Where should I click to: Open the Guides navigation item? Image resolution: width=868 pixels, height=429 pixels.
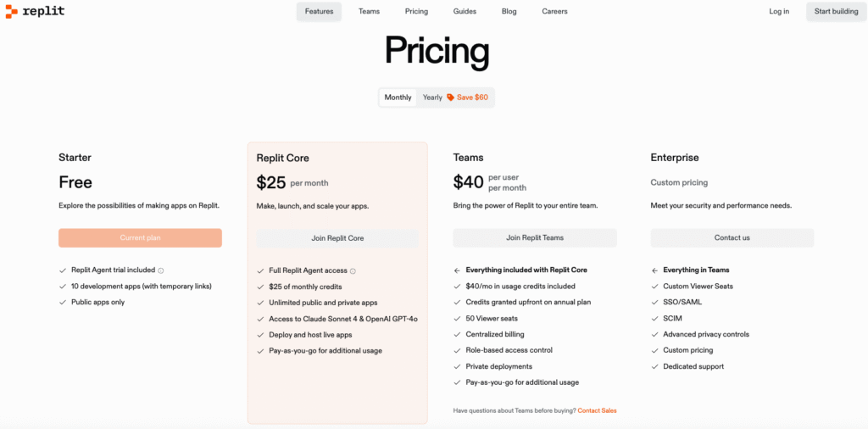pos(465,12)
